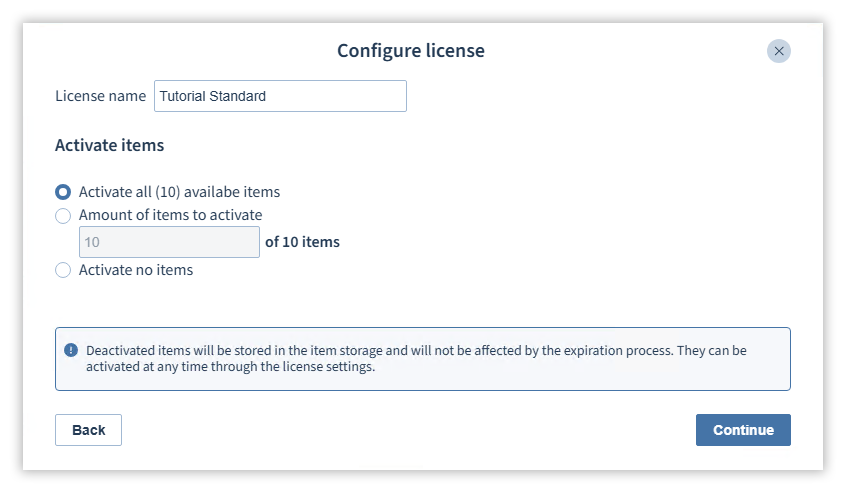Click the 'Configure license' dialog title
The width and height of the screenshot is (846, 493).
click(x=411, y=51)
